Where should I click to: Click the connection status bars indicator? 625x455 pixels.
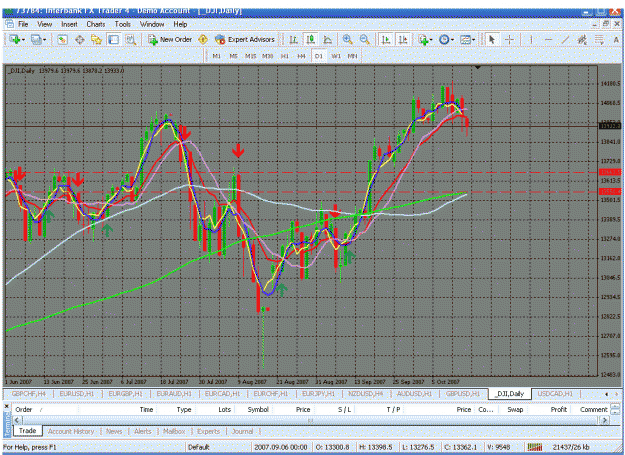click(535, 447)
